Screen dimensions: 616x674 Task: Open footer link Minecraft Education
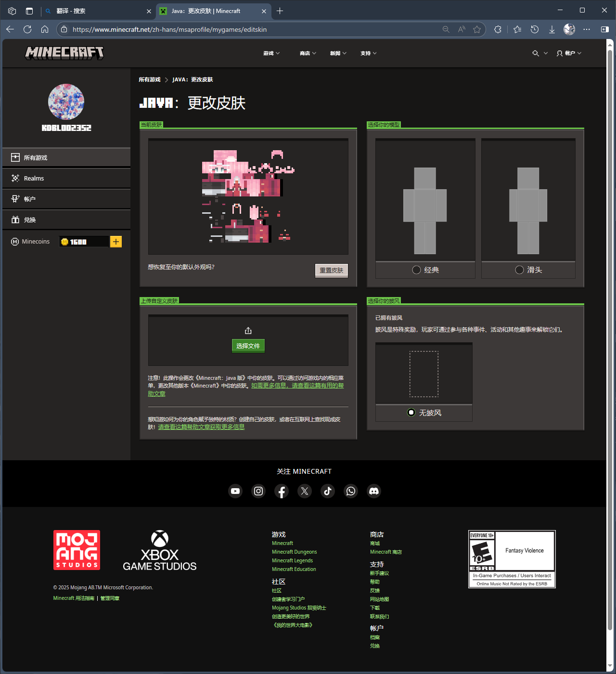pyautogui.click(x=294, y=570)
